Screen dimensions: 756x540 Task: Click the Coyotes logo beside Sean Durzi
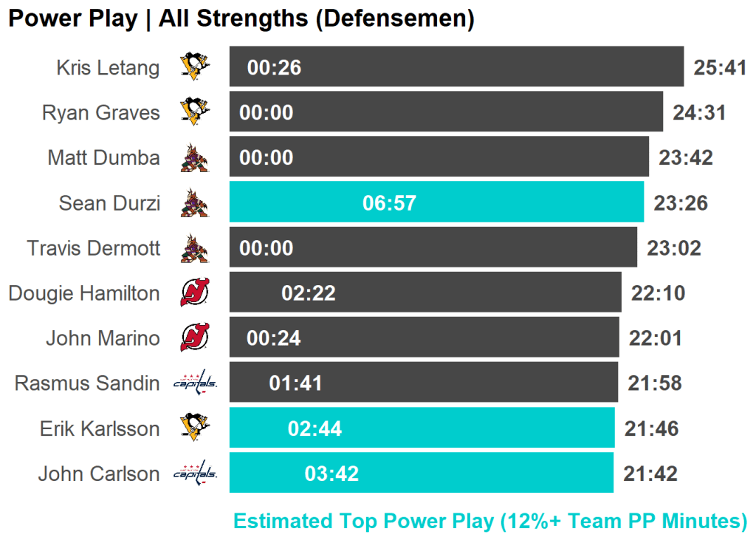195,203
